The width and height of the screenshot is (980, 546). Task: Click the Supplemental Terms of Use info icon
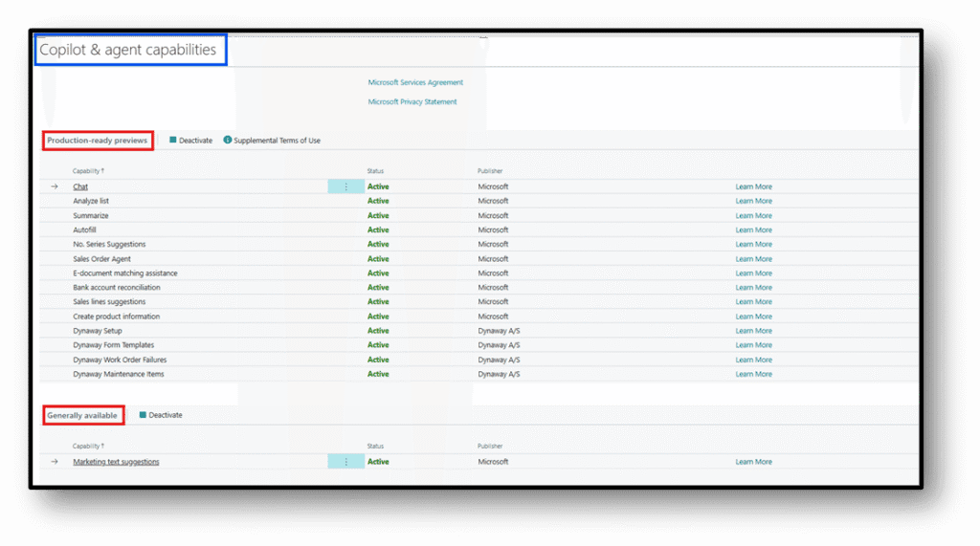coord(228,141)
